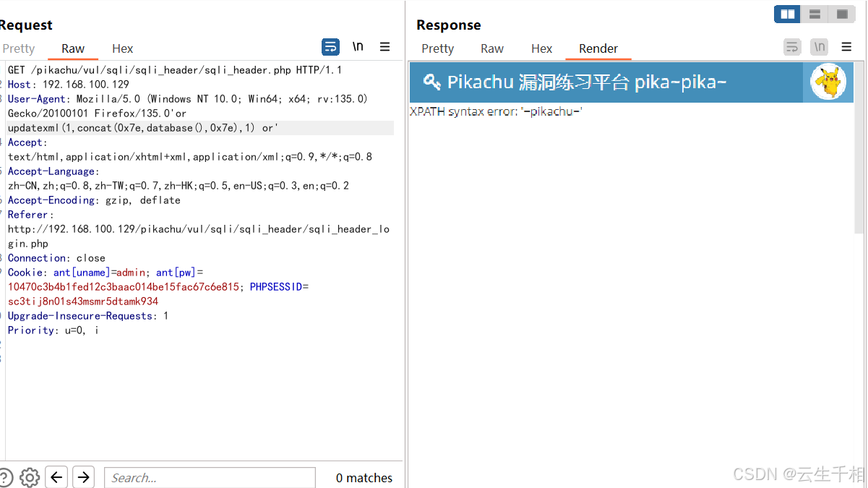The image size is (868, 488).
Task: Click the referer URL sqli_header_lo line
Action: click(x=199, y=229)
